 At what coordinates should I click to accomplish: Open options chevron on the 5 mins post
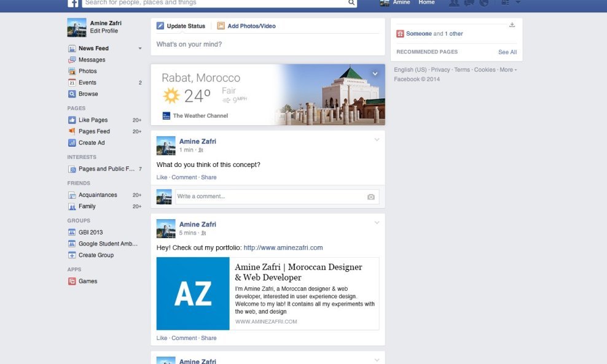[377, 222]
